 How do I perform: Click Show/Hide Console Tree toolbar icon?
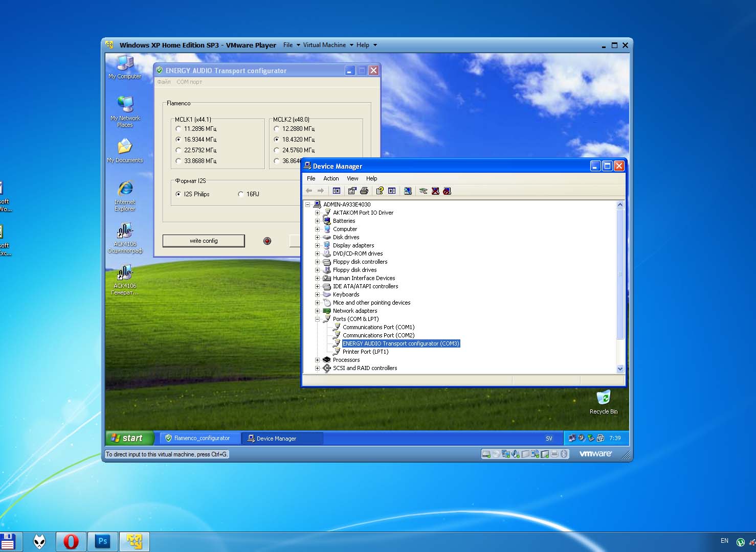337,191
